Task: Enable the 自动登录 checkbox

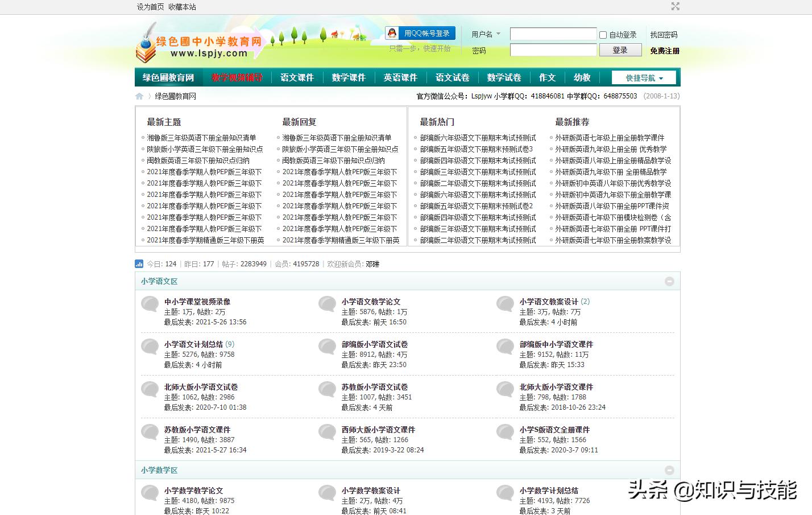Action: point(602,34)
